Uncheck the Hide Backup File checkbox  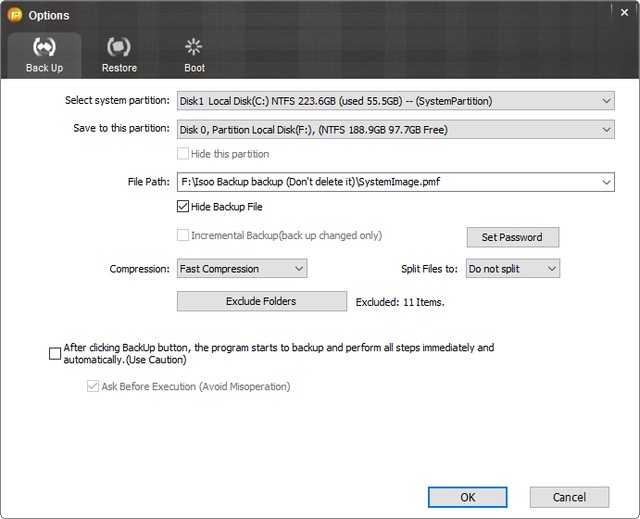(183, 206)
